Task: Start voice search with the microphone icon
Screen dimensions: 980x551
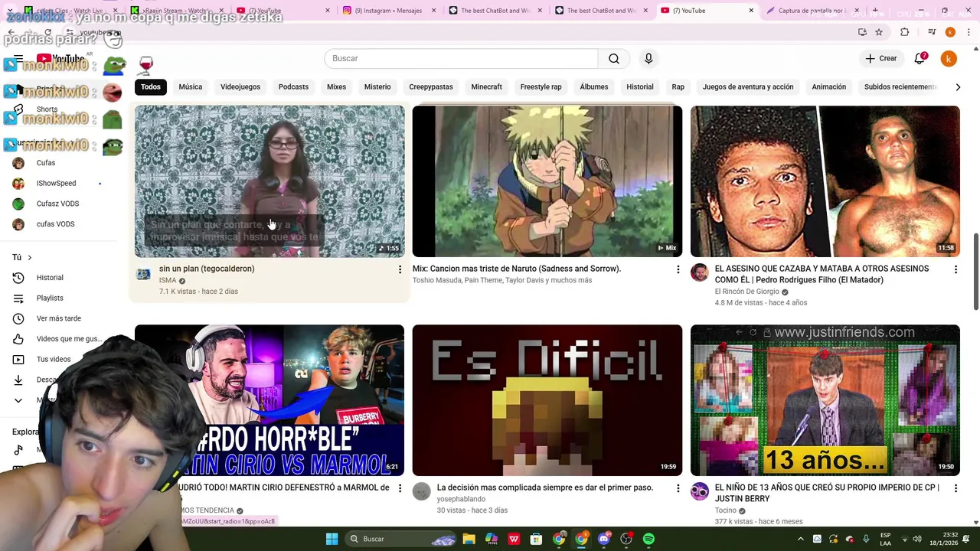Action: tap(648, 59)
